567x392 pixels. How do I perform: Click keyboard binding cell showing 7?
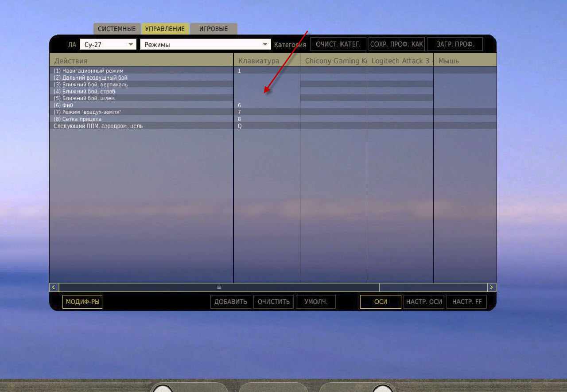pyautogui.click(x=267, y=112)
